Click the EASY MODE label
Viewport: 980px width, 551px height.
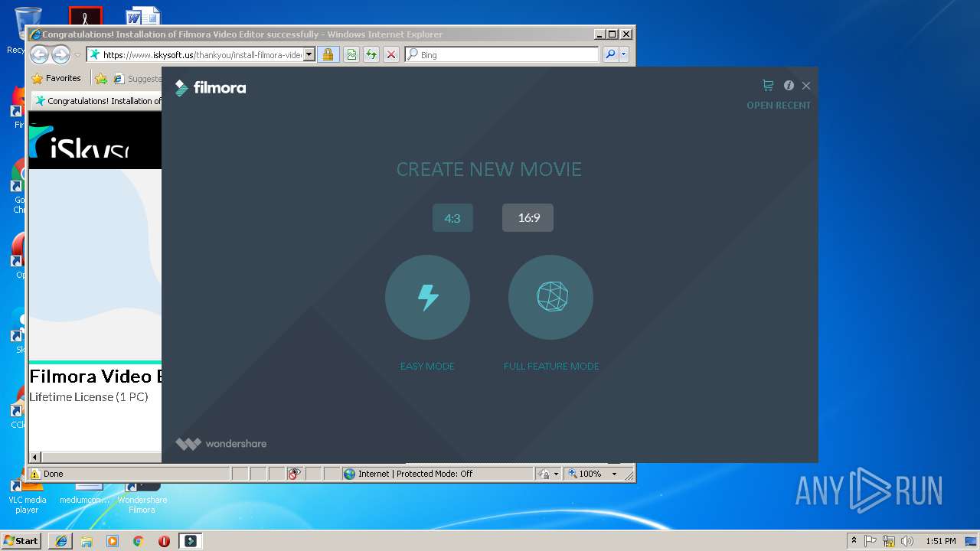coord(427,367)
